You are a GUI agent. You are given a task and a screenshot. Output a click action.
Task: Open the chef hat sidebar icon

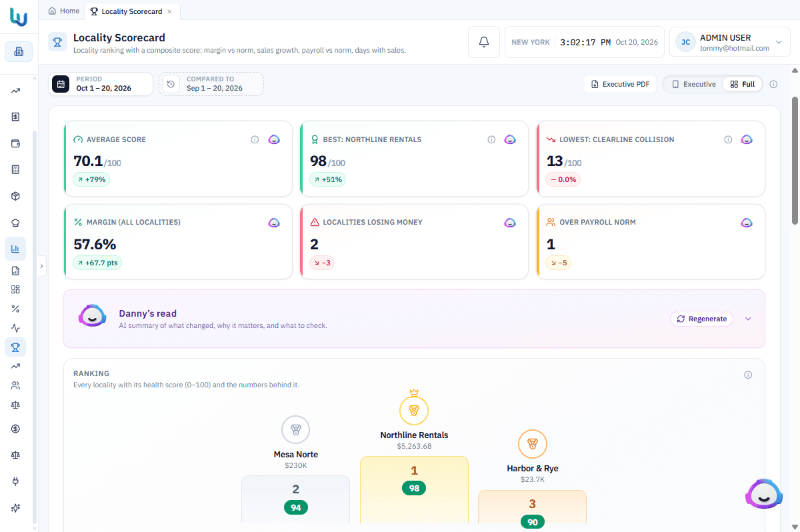tap(15, 223)
